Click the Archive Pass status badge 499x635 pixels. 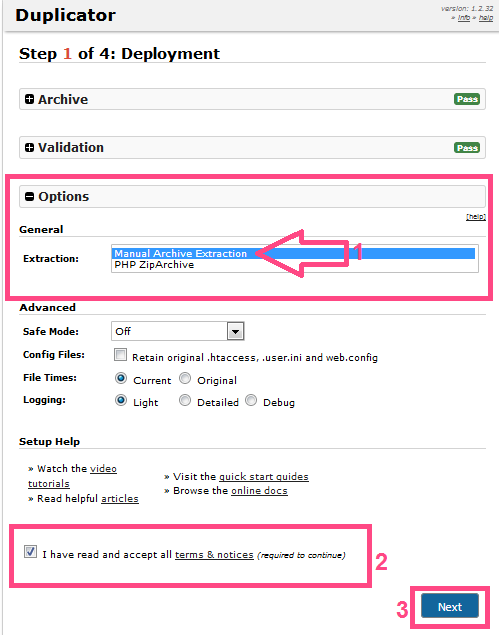point(467,99)
